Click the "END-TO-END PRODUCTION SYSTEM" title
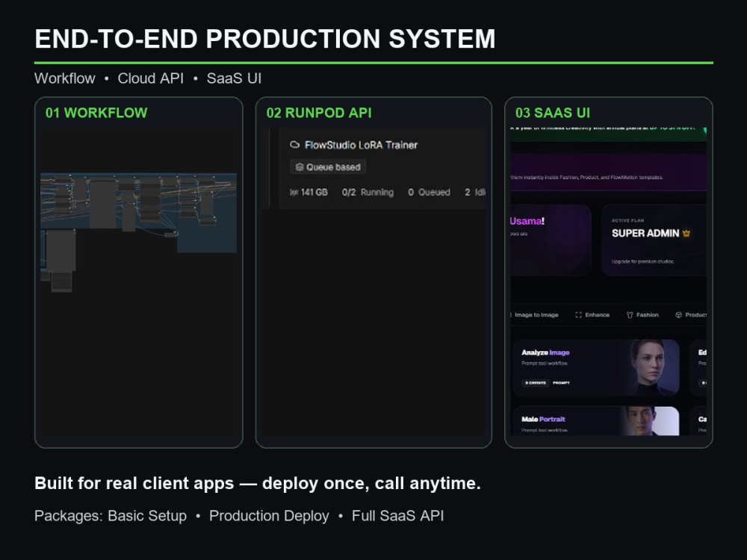The height and width of the screenshot is (560, 747). (x=265, y=39)
